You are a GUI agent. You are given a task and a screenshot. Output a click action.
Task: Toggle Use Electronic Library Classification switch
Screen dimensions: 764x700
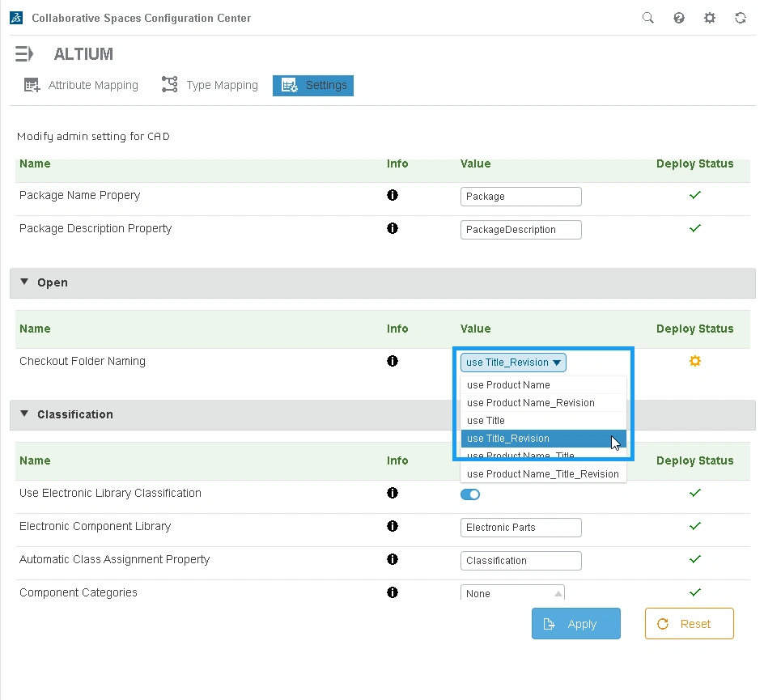point(470,494)
